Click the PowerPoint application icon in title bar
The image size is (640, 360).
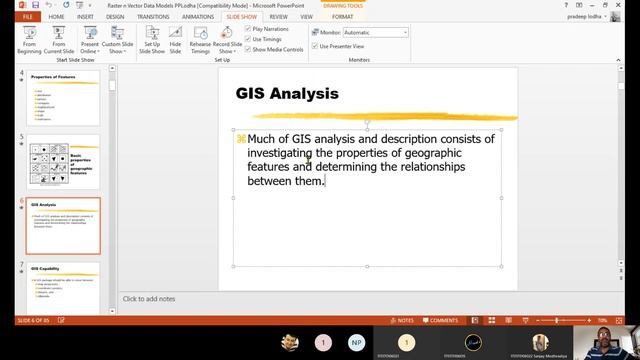click(22, 5)
